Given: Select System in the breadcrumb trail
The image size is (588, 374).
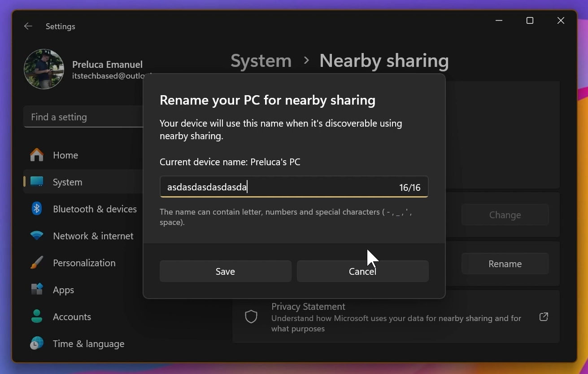Looking at the screenshot, I should click(x=261, y=61).
